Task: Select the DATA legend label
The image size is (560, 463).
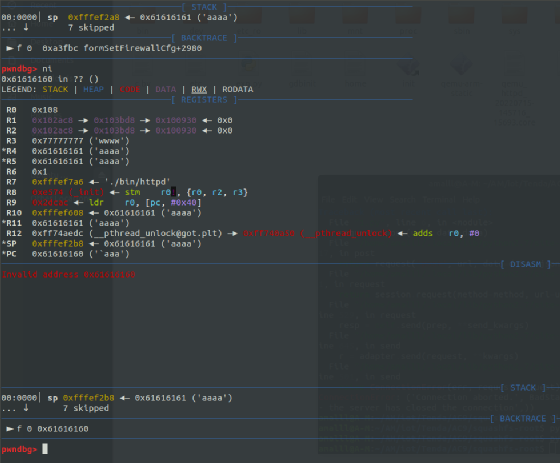Action: coord(166,89)
